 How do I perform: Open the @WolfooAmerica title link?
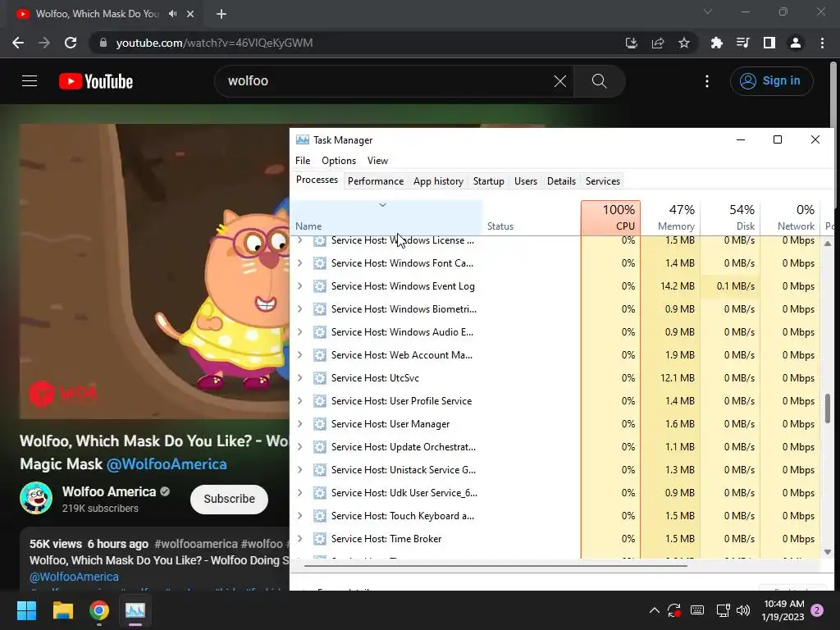point(167,464)
